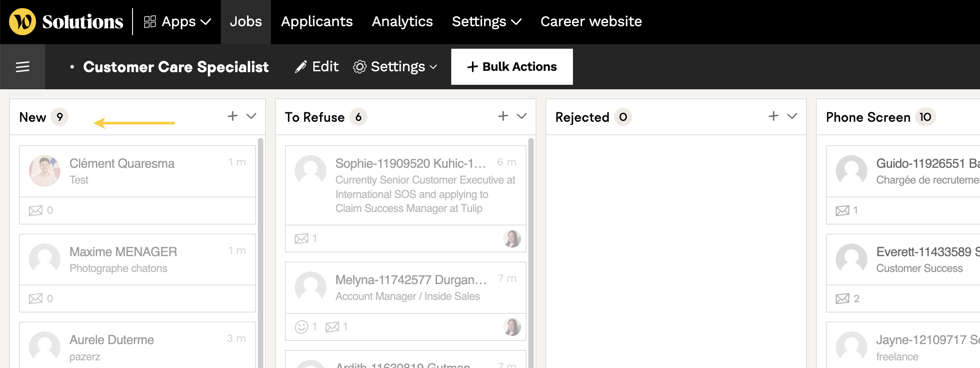Click the Solutions logo icon

(x=23, y=22)
